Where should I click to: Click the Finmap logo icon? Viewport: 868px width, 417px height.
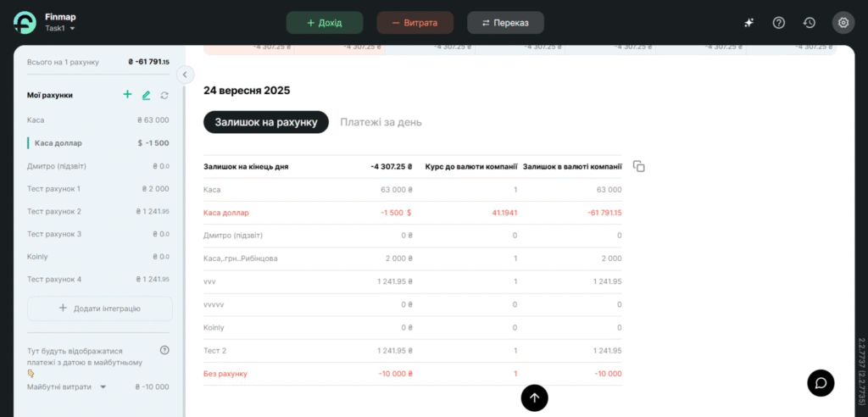[x=25, y=23]
